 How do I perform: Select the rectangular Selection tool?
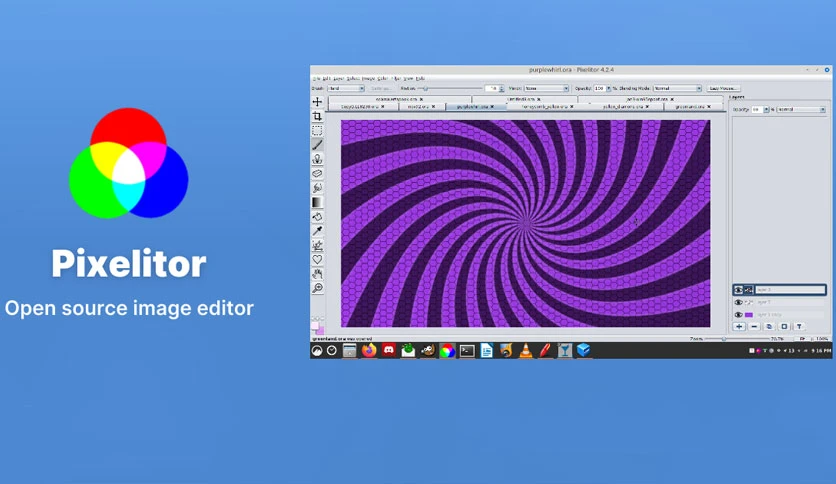317,131
